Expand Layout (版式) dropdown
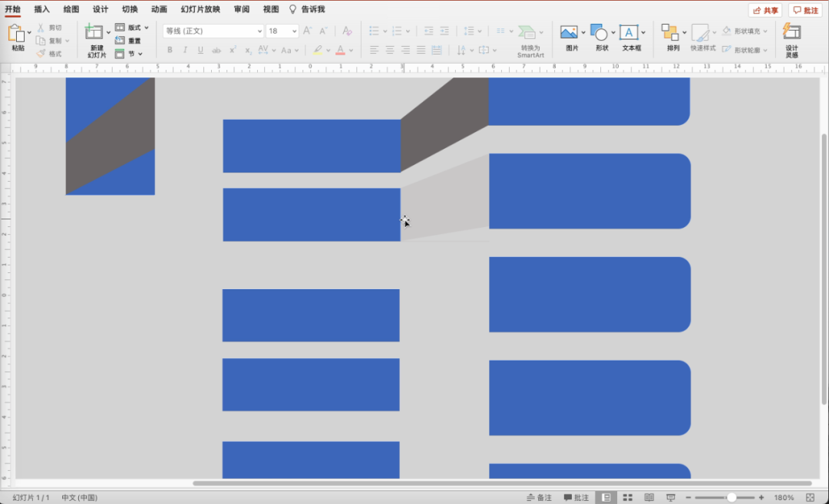The width and height of the screenshot is (829, 504). (147, 28)
